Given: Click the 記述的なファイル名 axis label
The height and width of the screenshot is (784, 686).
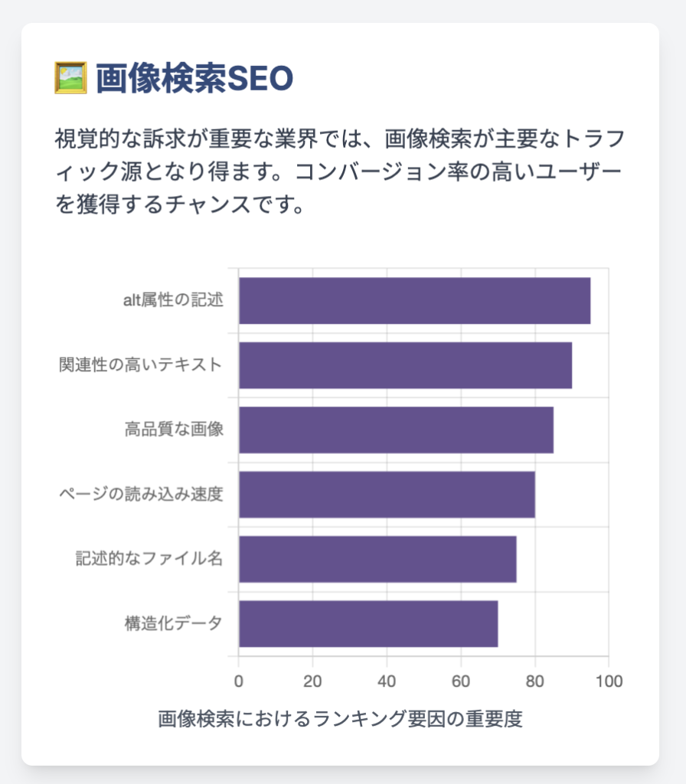Looking at the screenshot, I should (x=149, y=558).
